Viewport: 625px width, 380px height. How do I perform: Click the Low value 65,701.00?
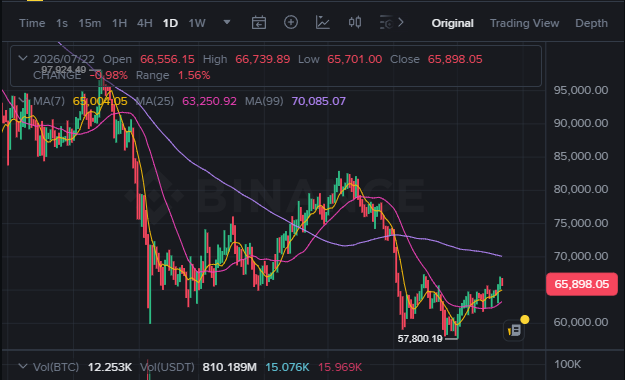(x=355, y=59)
